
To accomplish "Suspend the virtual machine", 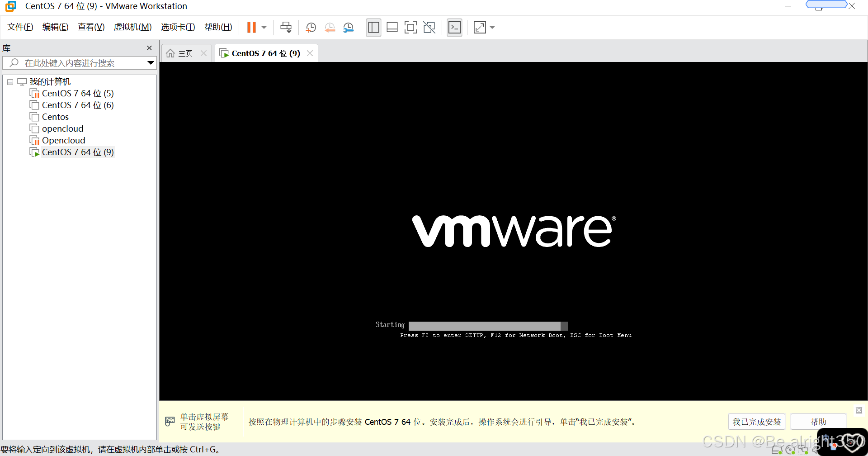I will pyautogui.click(x=251, y=27).
